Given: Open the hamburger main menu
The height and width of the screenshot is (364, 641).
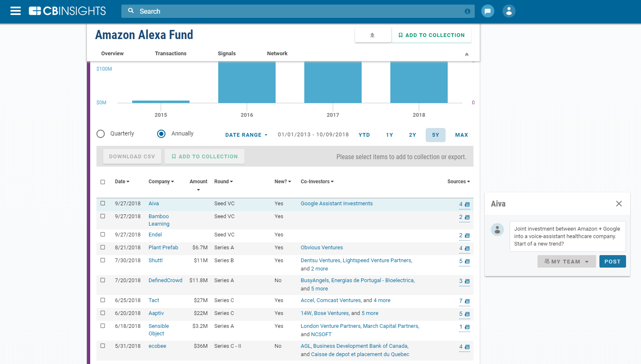Looking at the screenshot, I should [15, 11].
